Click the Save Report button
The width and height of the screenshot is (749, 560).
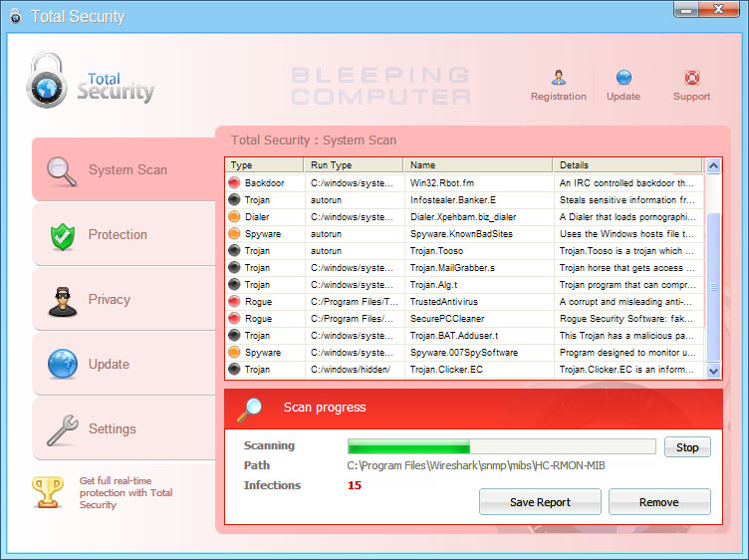point(540,501)
